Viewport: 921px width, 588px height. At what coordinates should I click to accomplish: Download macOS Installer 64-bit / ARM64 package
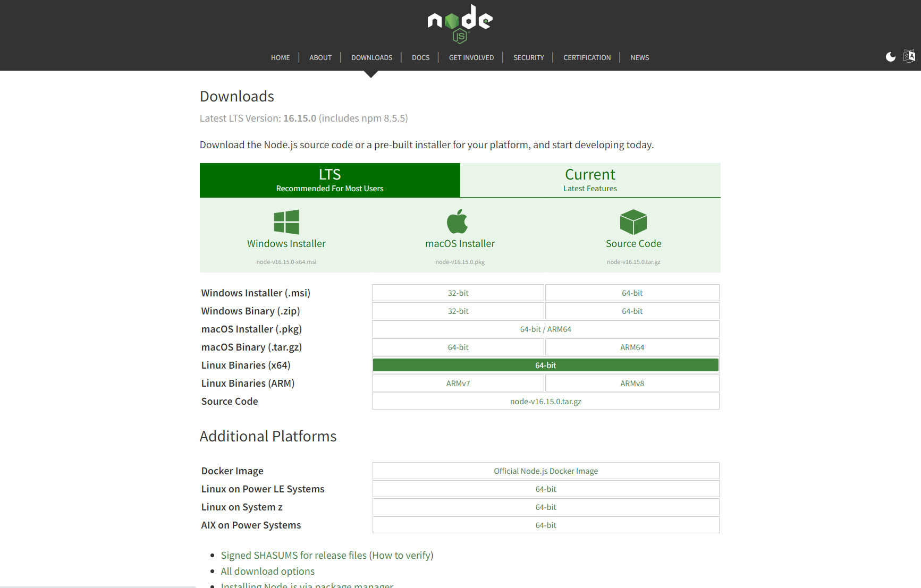[545, 329]
